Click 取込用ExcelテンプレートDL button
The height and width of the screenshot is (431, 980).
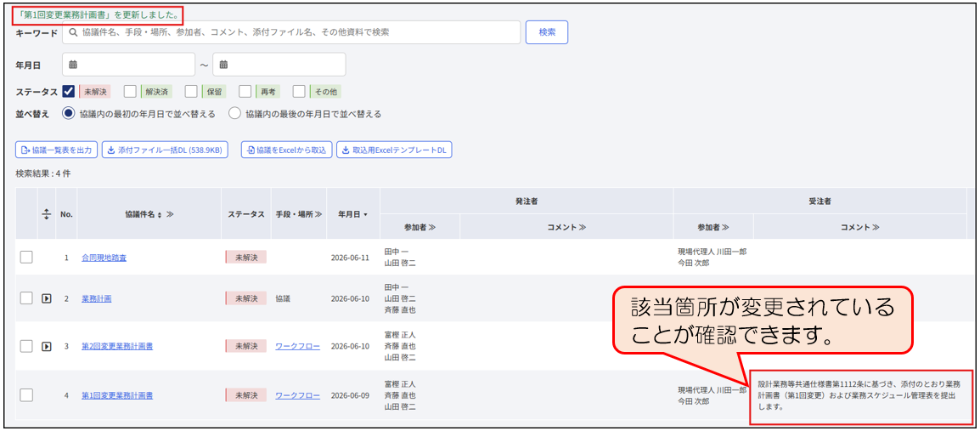click(394, 150)
